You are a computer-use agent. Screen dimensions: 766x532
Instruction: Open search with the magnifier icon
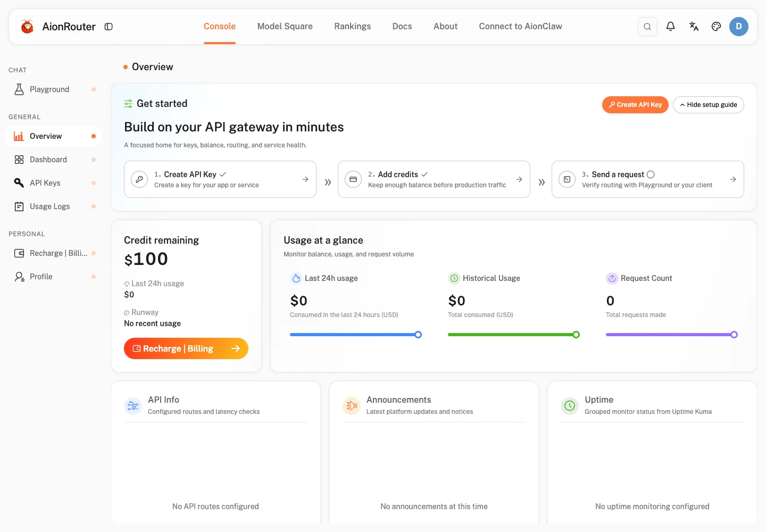tap(647, 27)
